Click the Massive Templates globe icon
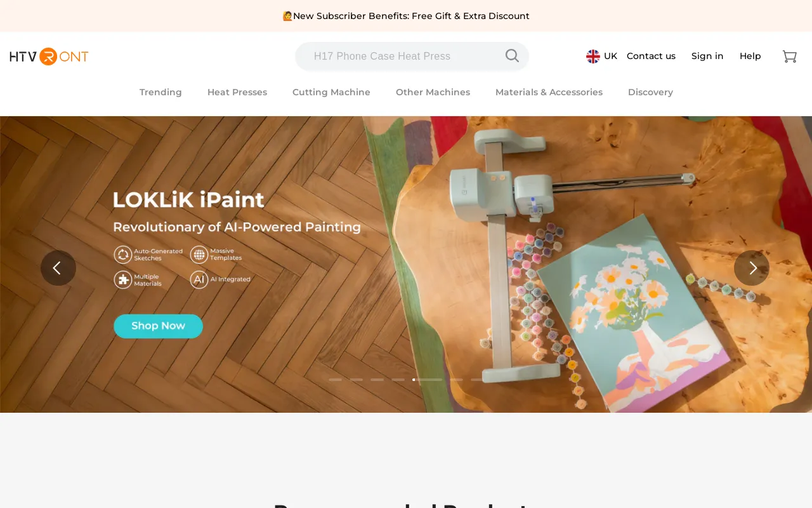Screen dimensions: 812x508 point(199,255)
